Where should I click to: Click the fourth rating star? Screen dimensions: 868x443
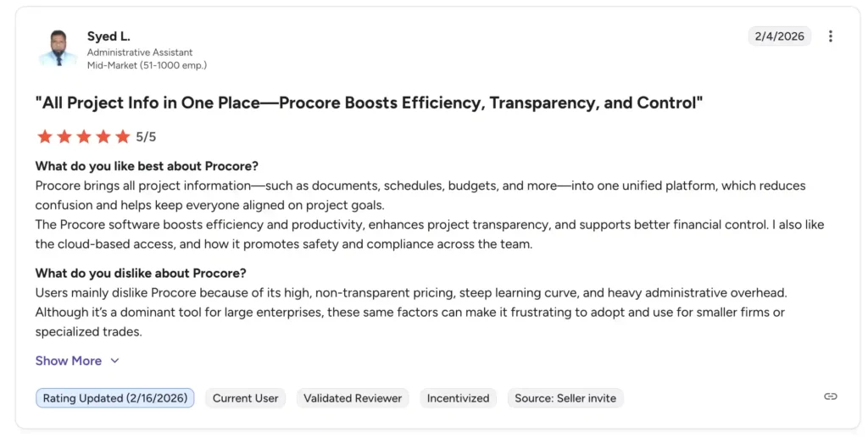tap(103, 136)
